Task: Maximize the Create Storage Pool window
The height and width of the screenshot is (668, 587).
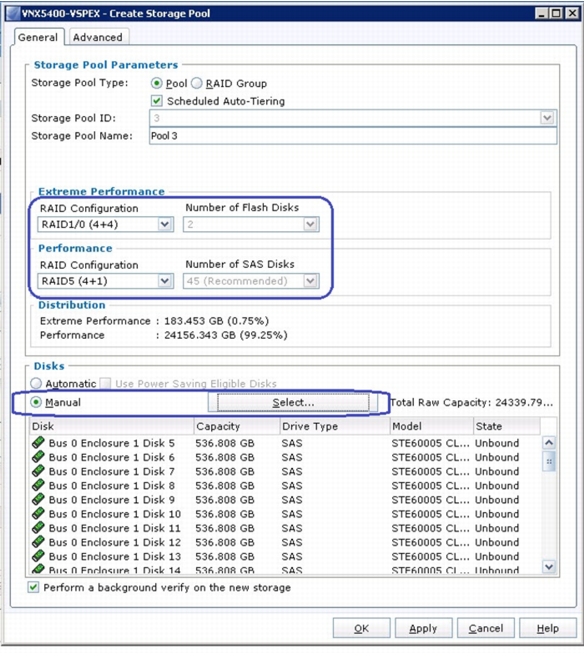Action: click(x=556, y=13)
